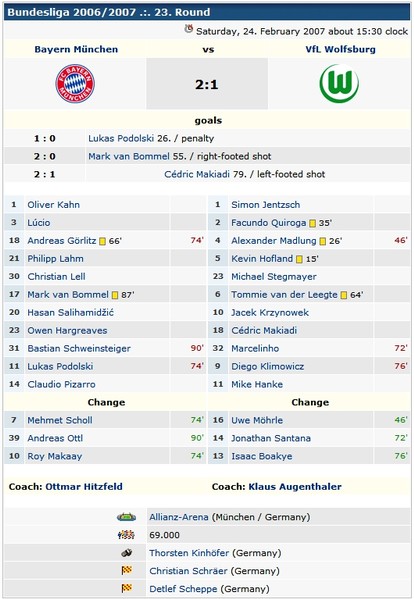This screenshot has height=599, width=414.
Task: Click the VfL Wolfsburg club logo
Action: (339, 83)
